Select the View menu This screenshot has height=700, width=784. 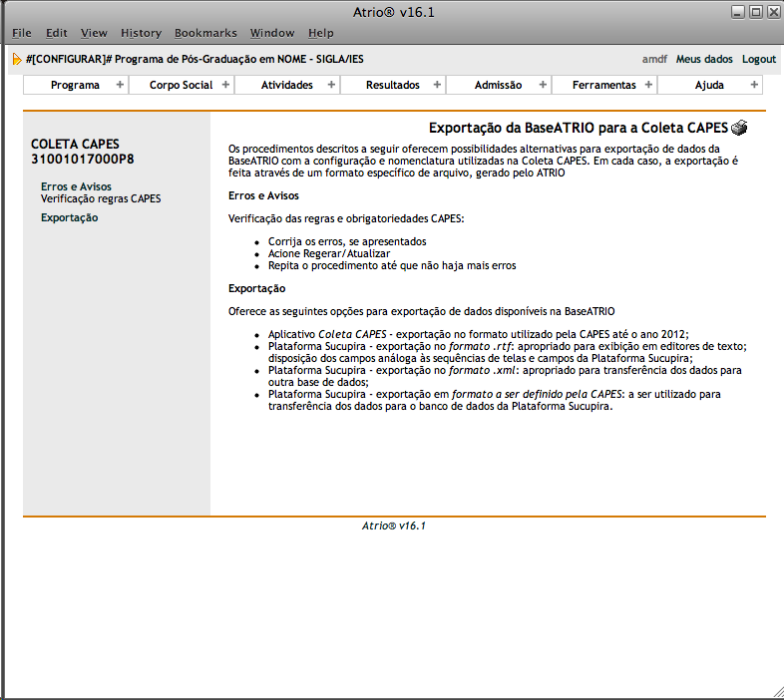click(94, 33)
